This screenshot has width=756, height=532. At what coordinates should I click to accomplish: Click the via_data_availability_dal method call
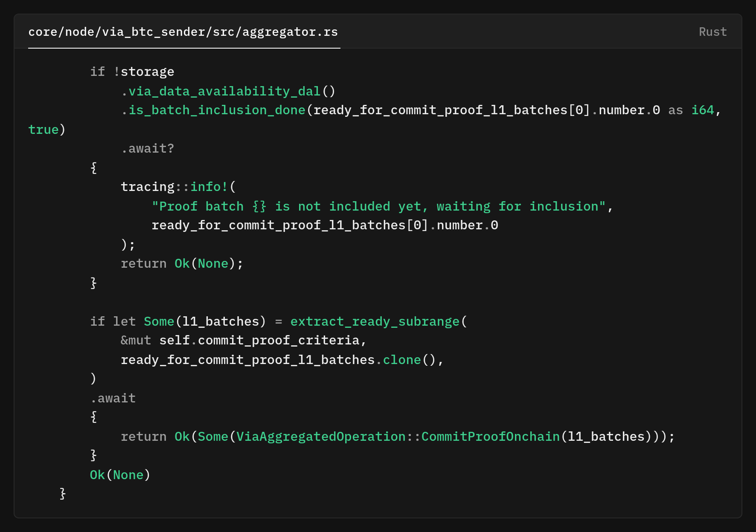click(x=224, y=91)
